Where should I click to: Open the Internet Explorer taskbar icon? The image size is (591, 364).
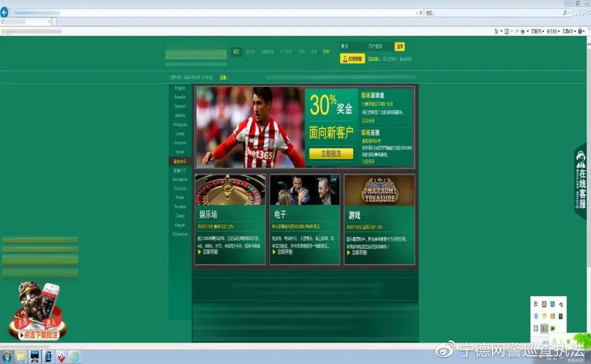point(75,356)
